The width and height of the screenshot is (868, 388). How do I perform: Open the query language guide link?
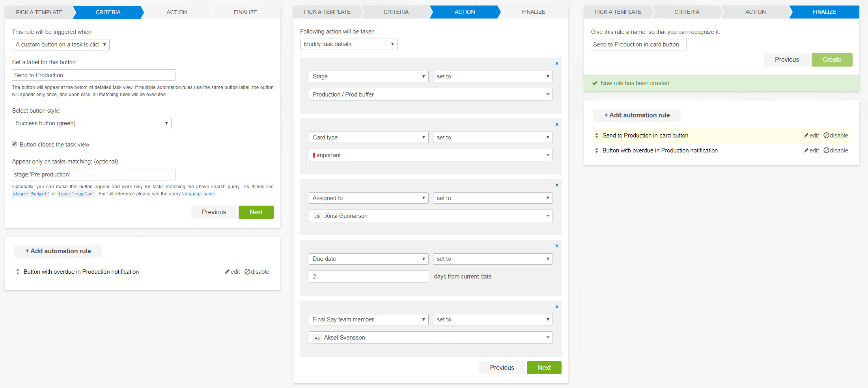pos(192,194)
